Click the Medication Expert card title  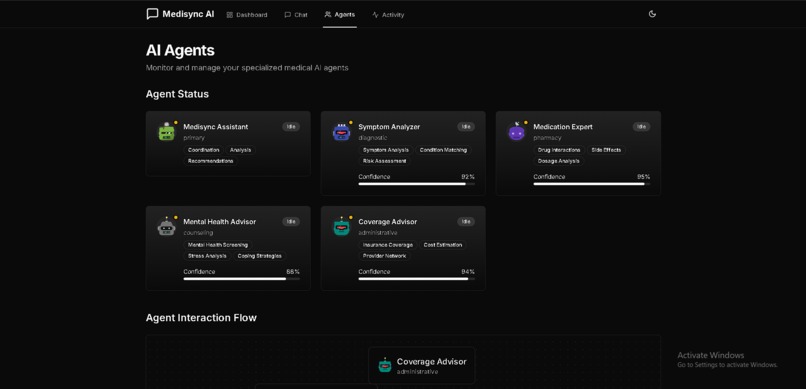point(563,127)
